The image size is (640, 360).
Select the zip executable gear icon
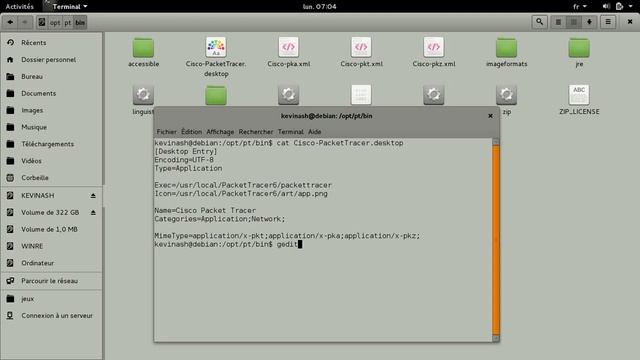coord(507,95)
